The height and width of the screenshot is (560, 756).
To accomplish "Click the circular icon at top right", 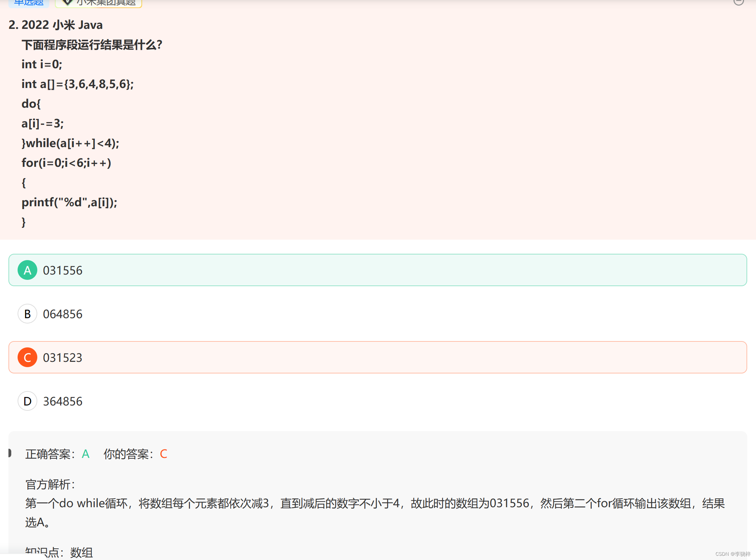I will (x=738, y=2).
